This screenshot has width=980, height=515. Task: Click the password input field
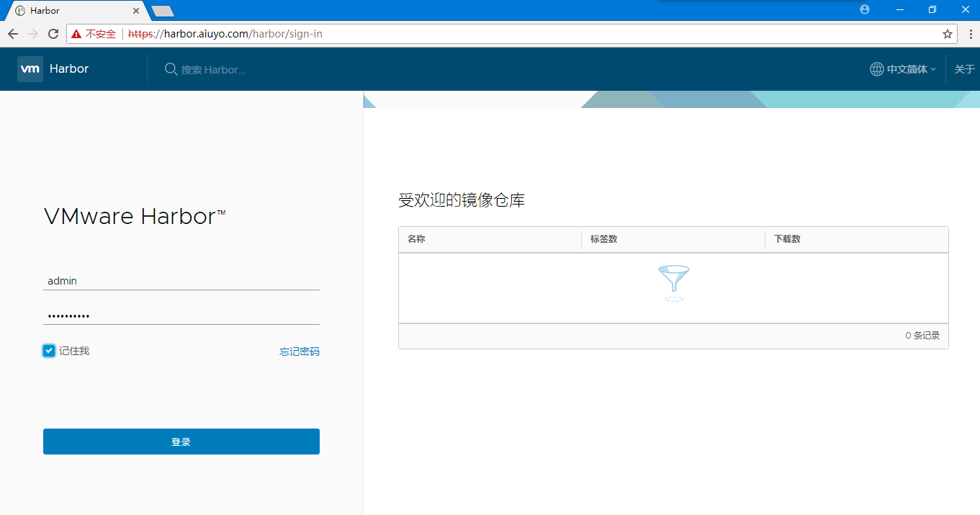click(x=181, y=315)
